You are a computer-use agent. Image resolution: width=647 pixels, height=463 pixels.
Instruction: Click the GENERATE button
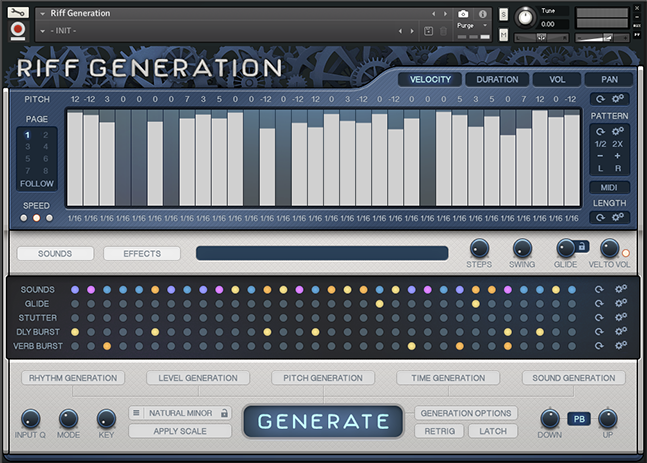coord(323,421)
